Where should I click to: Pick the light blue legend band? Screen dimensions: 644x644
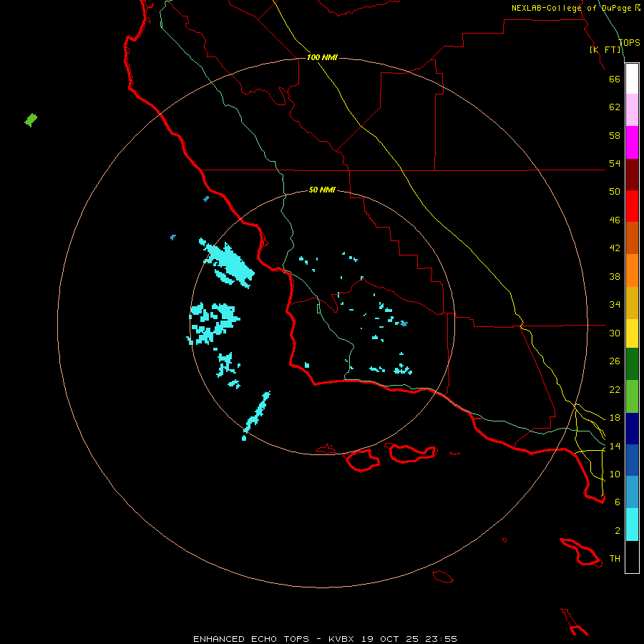632,492
